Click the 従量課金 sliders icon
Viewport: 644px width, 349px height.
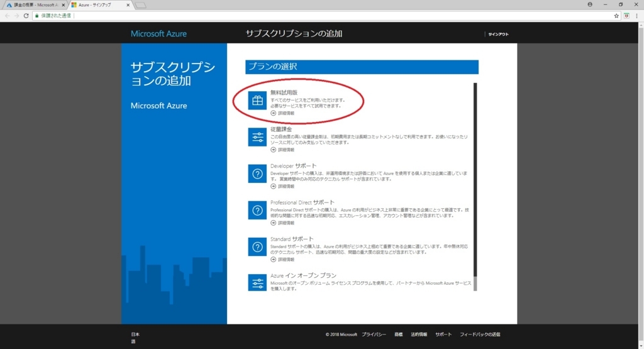(x=257, y=137)
